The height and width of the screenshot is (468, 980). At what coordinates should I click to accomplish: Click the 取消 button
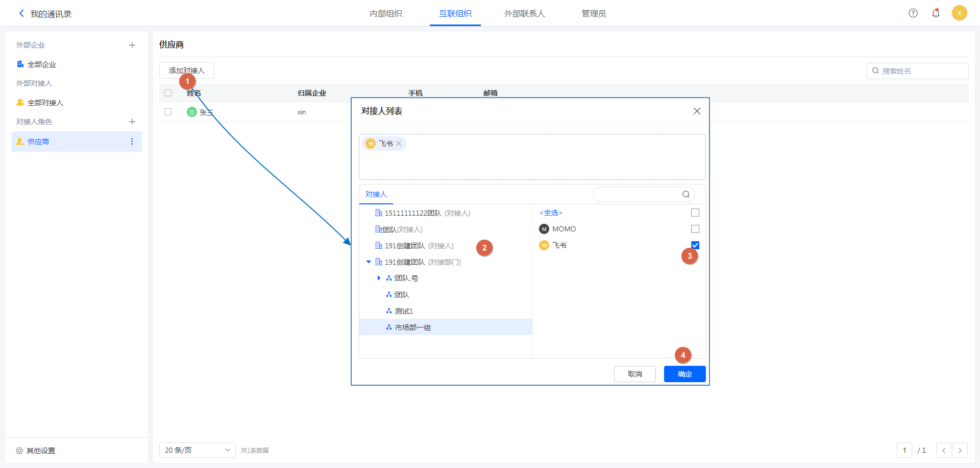[634, 374]
